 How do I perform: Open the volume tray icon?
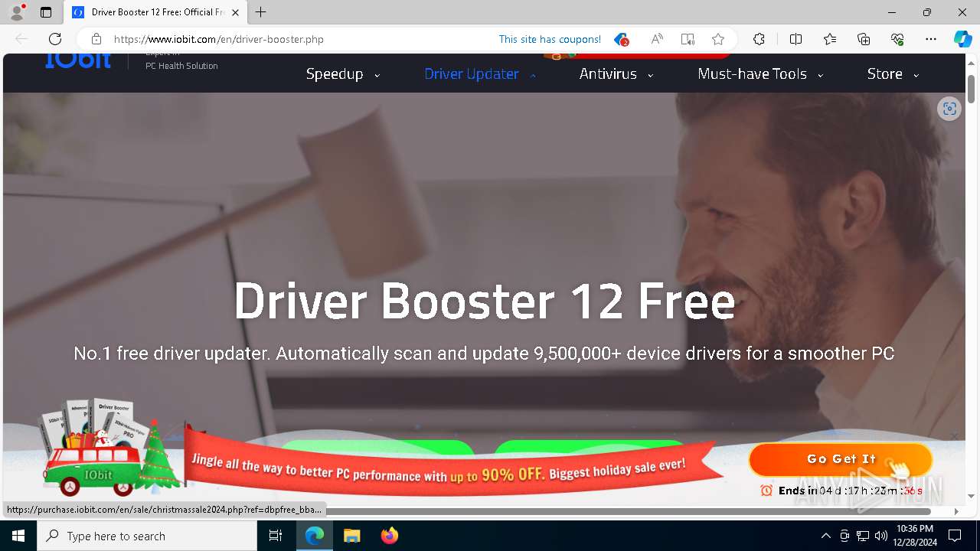(880, 536)
